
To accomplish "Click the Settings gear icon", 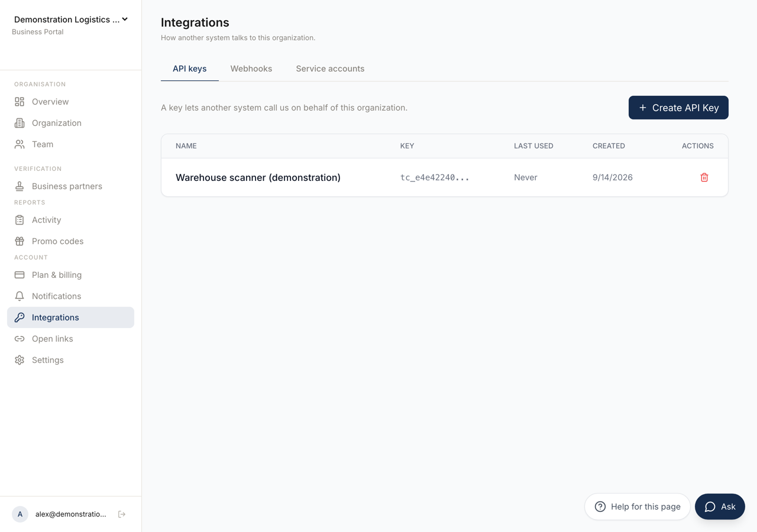I will [20, 360].
